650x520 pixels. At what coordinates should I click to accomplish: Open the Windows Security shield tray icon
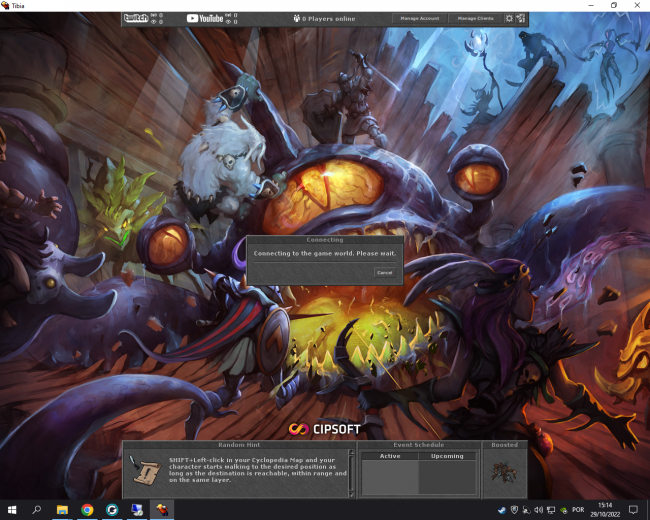[x=514, y=510]
